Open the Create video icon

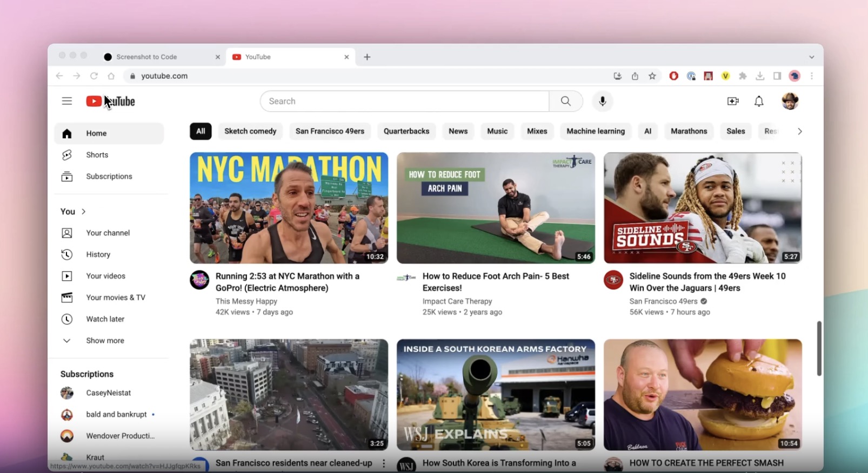733,101
